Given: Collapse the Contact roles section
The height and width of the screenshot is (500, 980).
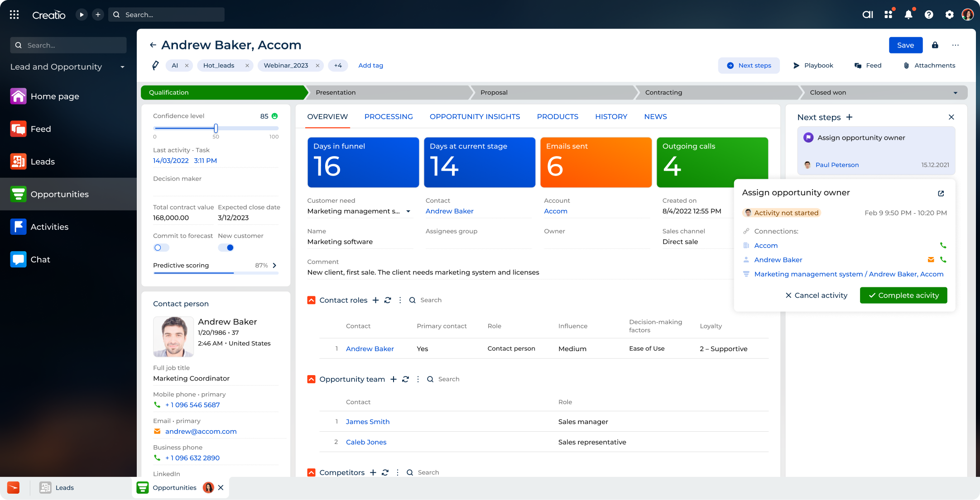Looking at the screenshot, I should coord(311,300).
